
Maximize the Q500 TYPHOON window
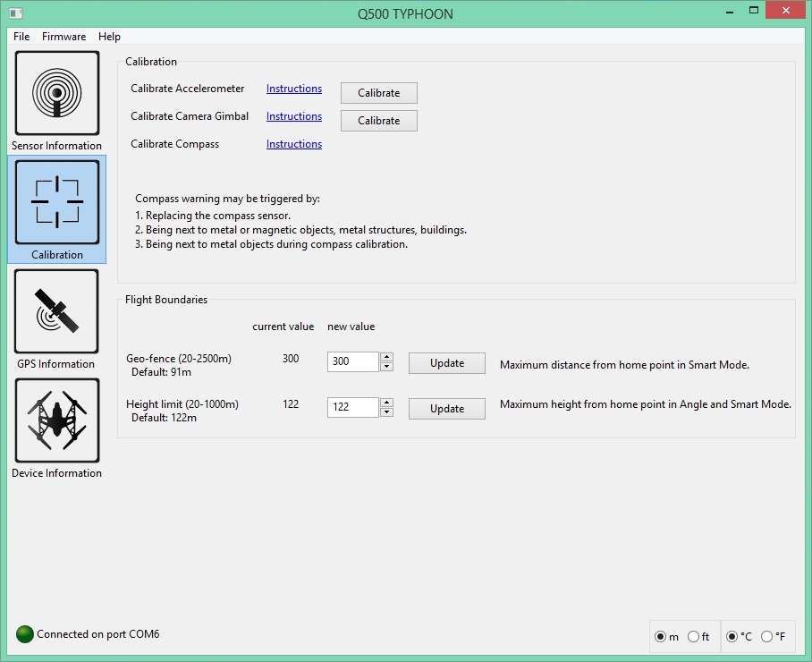tap(754, 11)
